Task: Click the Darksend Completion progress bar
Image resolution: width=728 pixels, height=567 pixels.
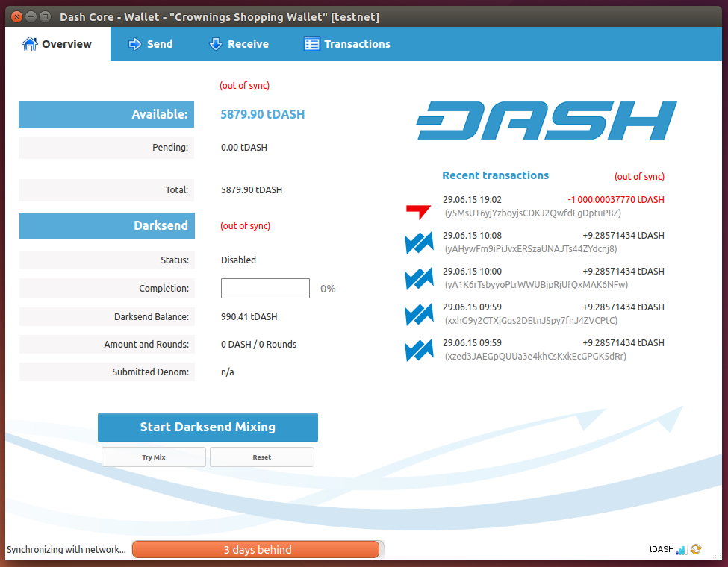Action: pos(265,288)
